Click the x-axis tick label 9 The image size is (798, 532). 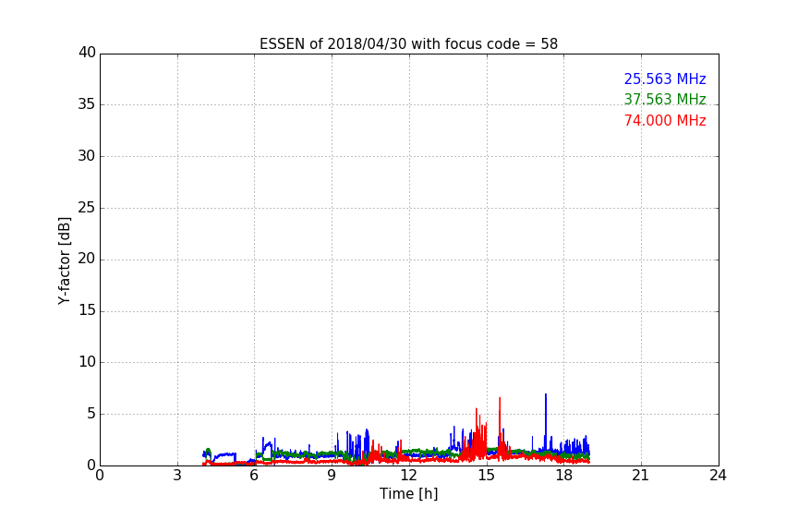coord(332,476)
